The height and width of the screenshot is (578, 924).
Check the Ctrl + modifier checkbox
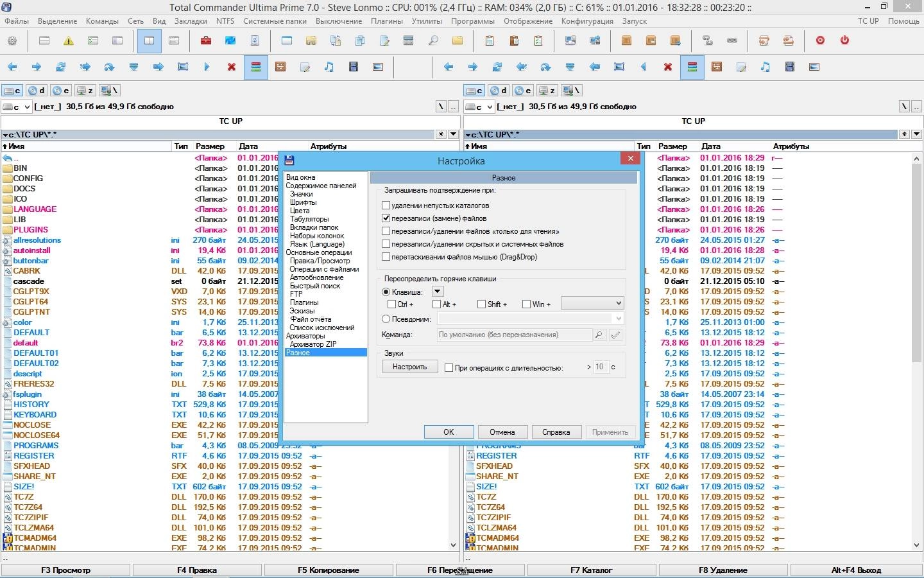(391, 304)
